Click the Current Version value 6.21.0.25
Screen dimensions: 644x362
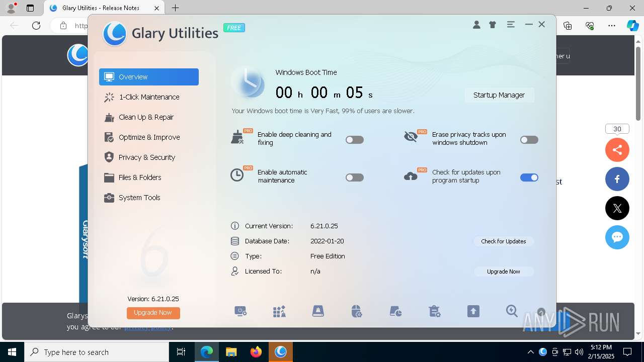[x=324, y=226]
